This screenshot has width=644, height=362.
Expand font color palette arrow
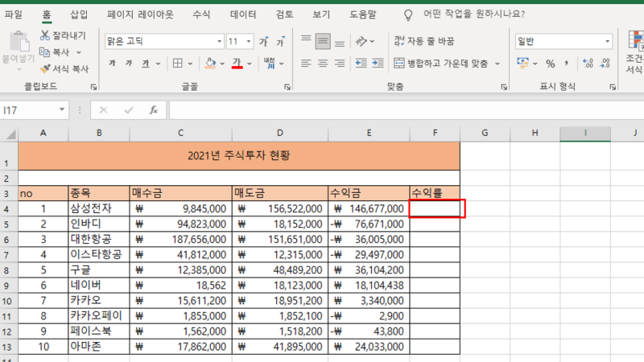250,64
